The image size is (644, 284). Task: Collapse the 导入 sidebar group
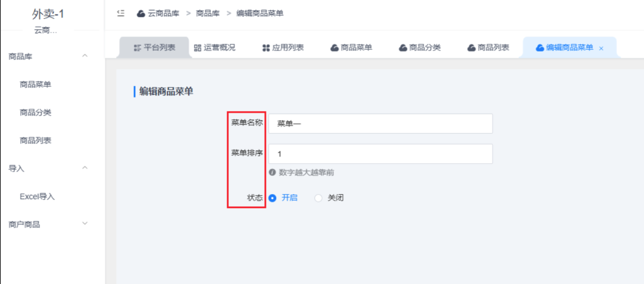[85, 168]
